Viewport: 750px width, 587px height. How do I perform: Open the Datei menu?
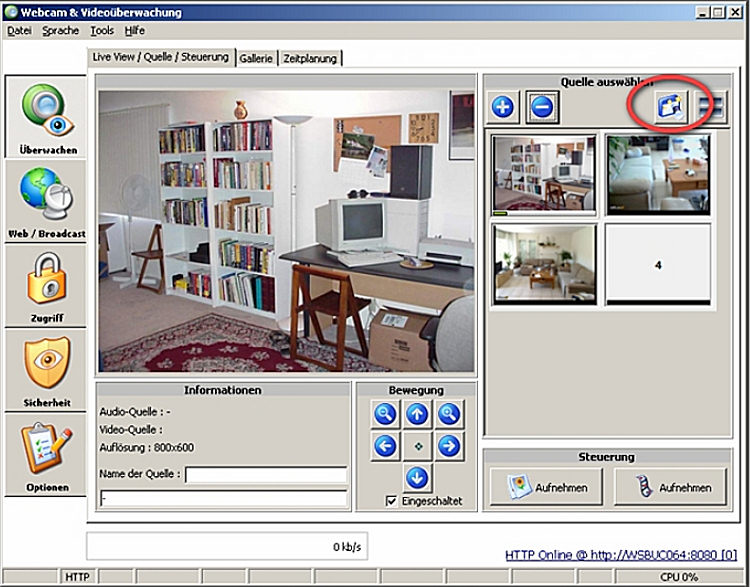click(x=19, y=31)
